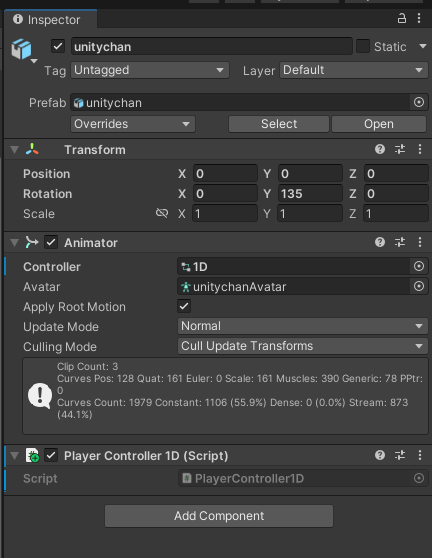Click Position Z value field
The width and height of the screenshot is (432, 558).
[396, 174]
